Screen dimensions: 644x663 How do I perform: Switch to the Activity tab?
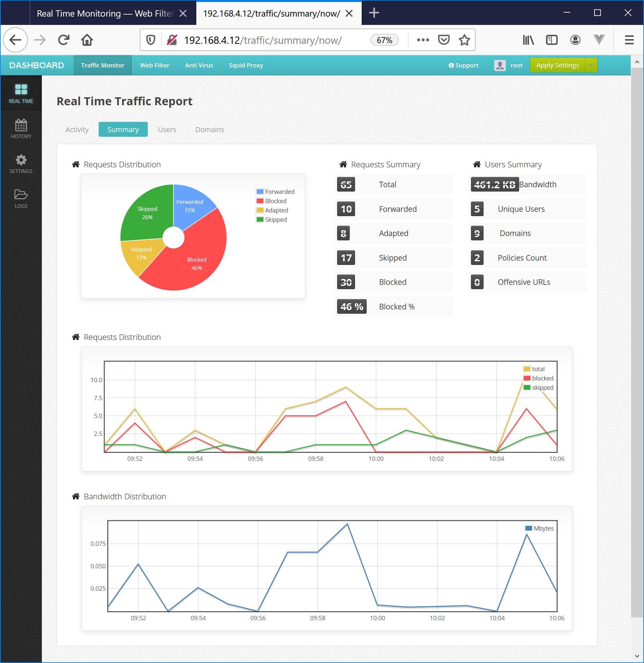coord(76,129)
